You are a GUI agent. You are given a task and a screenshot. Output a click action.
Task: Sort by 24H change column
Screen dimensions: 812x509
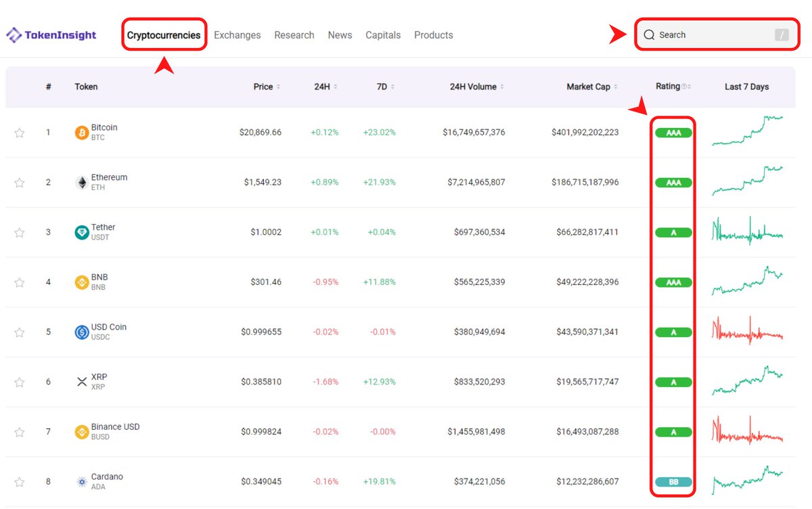click(x=325, y=87)
